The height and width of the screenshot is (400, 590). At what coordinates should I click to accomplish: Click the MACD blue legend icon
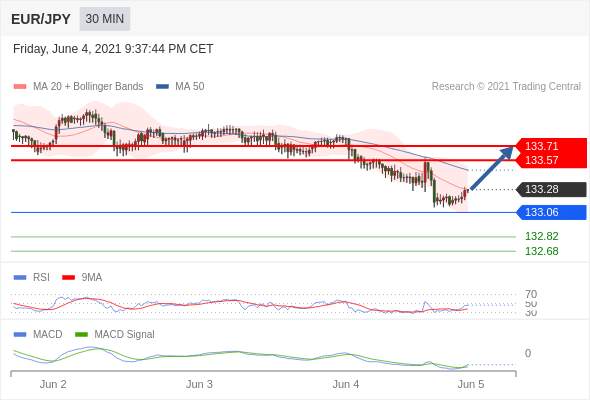pyautogui.click(x=20, y=334)
